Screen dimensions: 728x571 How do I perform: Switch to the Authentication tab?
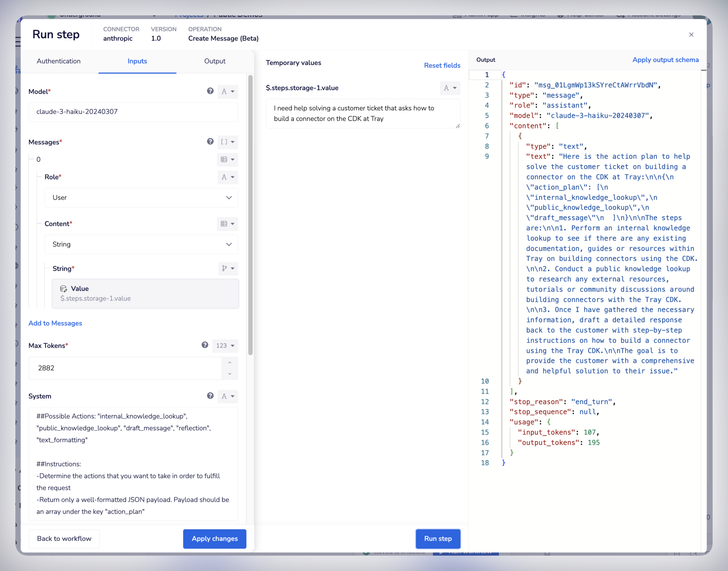(58, 61)
